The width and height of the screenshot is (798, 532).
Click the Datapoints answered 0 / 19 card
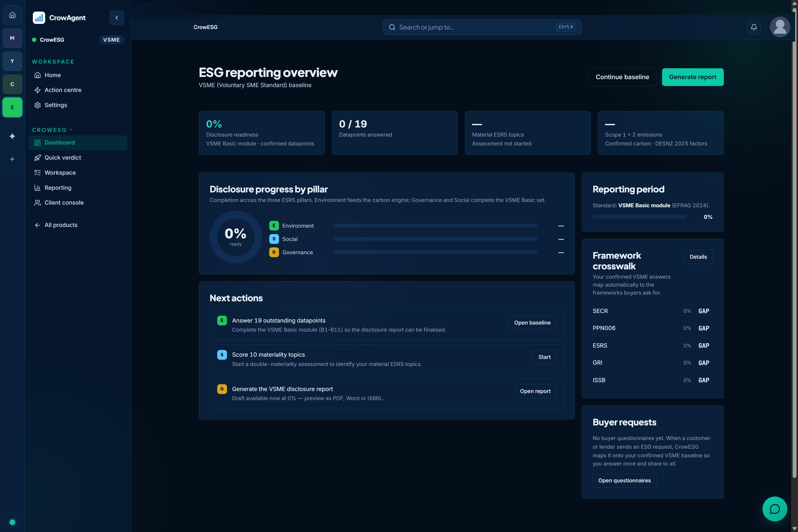click(395, 133)
